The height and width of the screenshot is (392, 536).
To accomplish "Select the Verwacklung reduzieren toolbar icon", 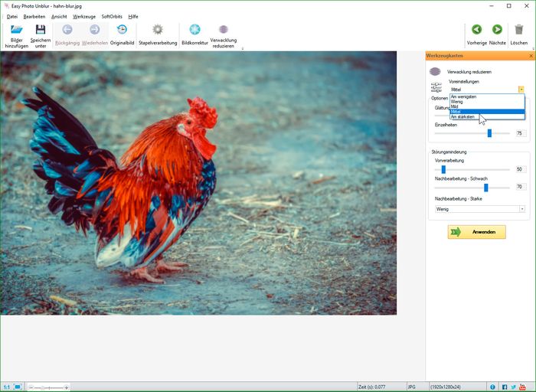I will (223, 30).
